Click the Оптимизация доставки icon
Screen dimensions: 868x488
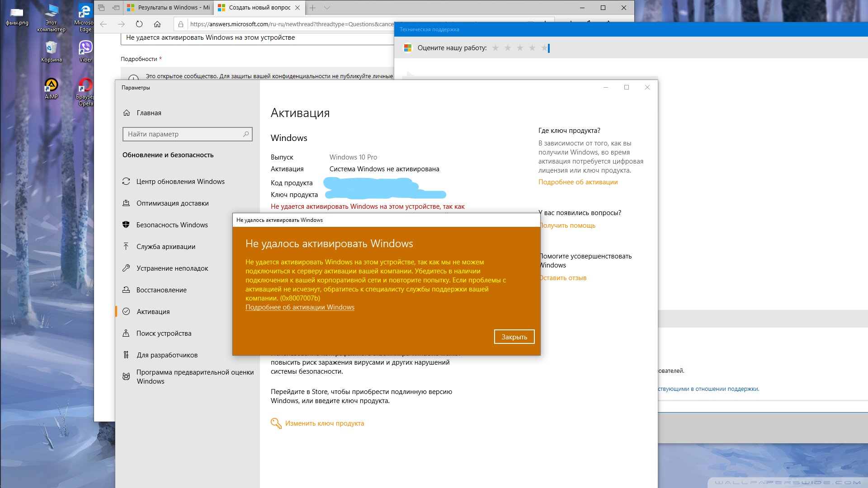coord(126,203)
